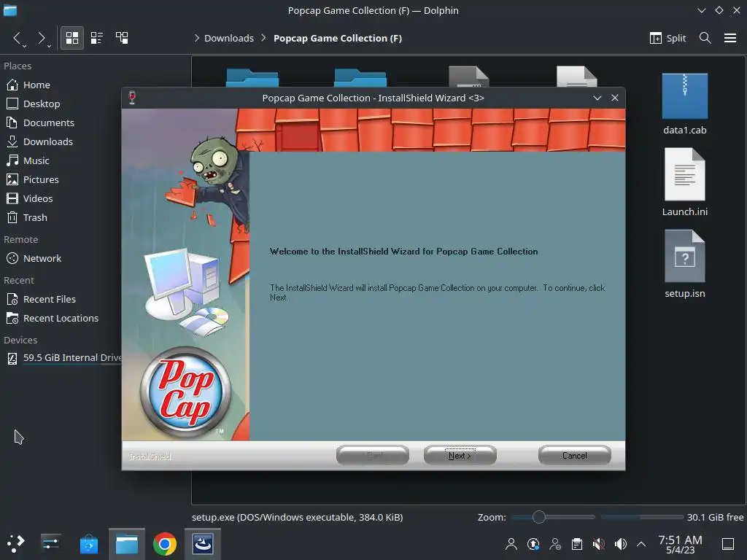Image resolution: width=747 pixels, height=560 pixels.
Task: Click Next in InstallShield Wizard
Action: (x=460, y=456)
